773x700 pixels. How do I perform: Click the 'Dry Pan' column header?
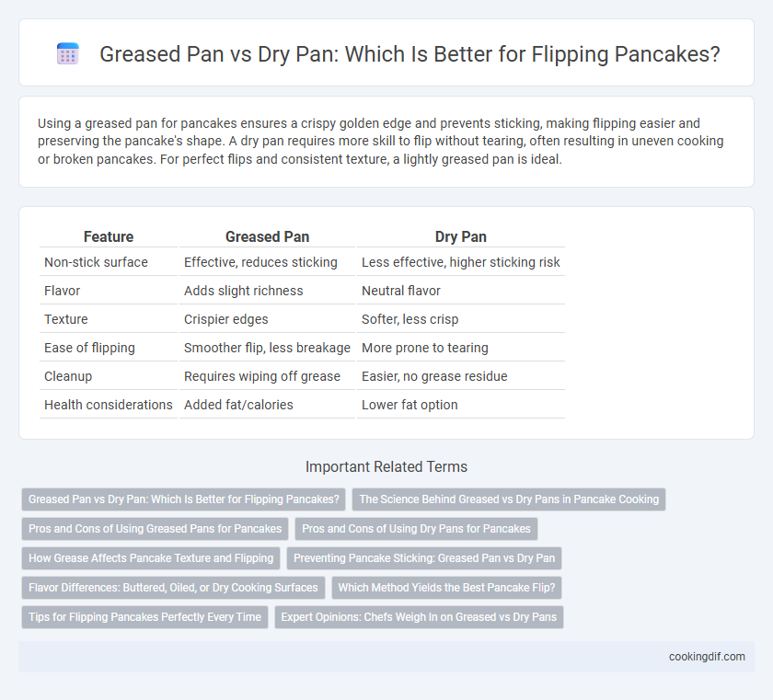click(x=460, y=237)
